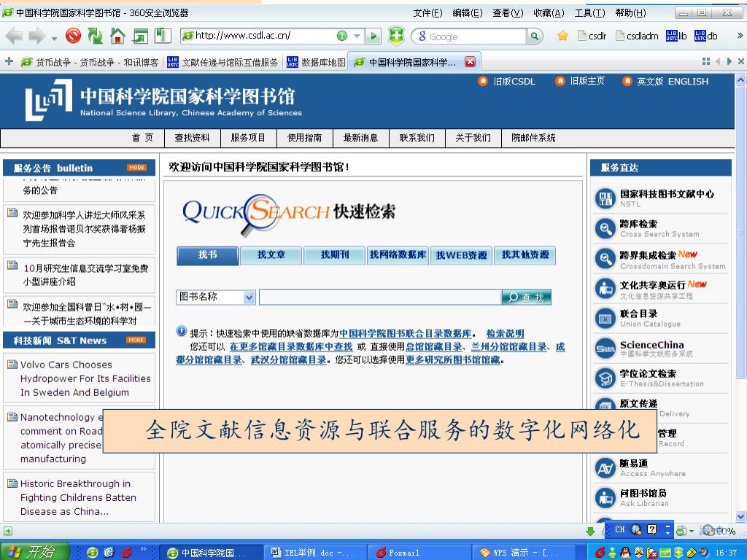Click the MORE button in 科技新闻 S&T News
This screenshot has width=747, height=560.
pos(136,340)
